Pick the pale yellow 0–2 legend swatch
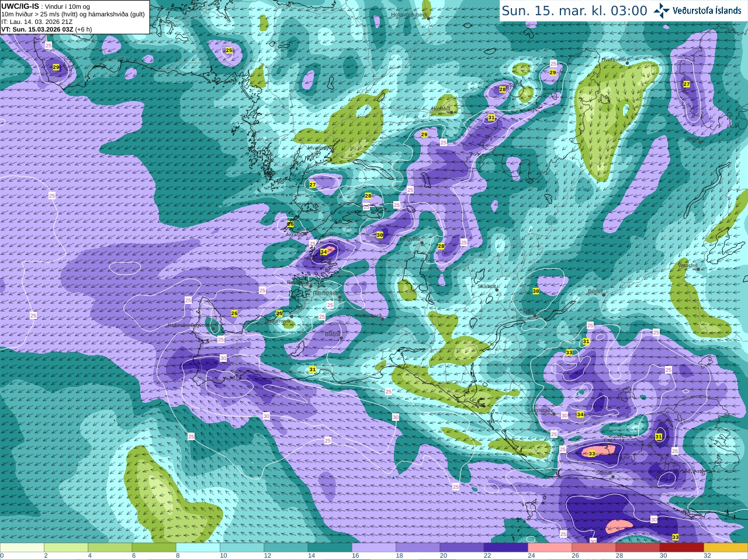This screenshot has width=748, height=560. point(22,547)
